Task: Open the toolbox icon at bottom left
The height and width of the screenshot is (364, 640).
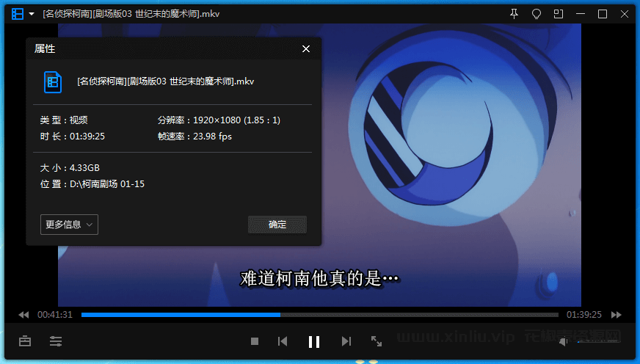Action: [x=25, y=341]
